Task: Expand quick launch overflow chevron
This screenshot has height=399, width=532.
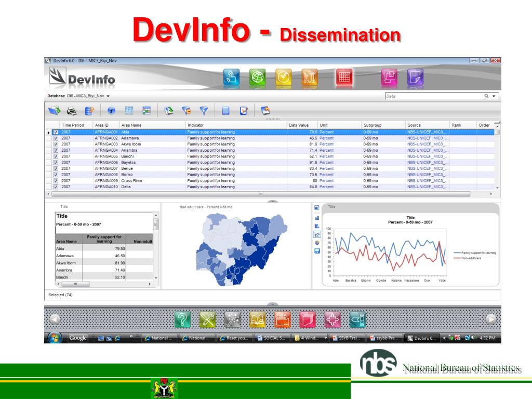Action: coord(131,336)
